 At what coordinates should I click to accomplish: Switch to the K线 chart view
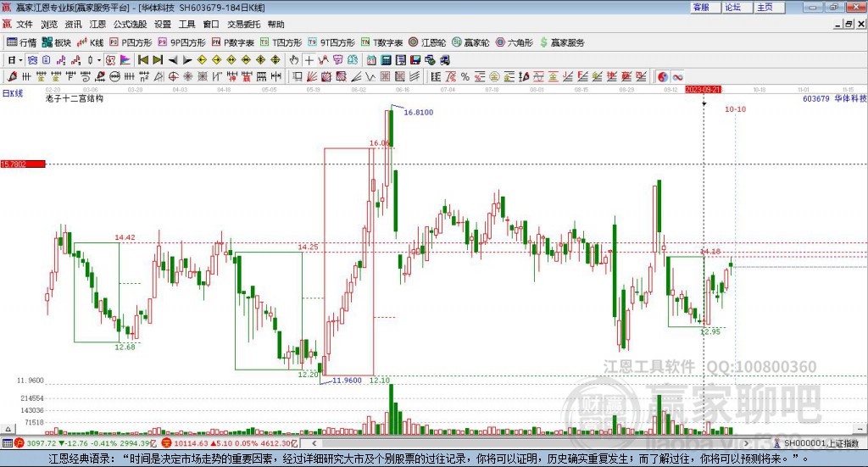[90, 42]
